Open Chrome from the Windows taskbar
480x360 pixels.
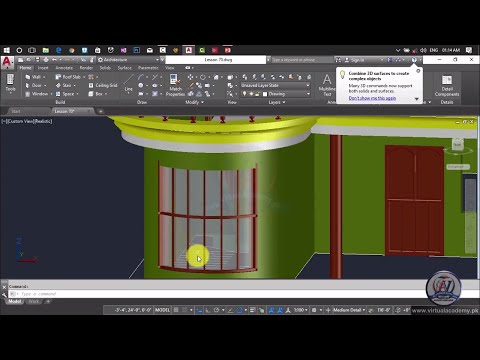click(72, 50)
